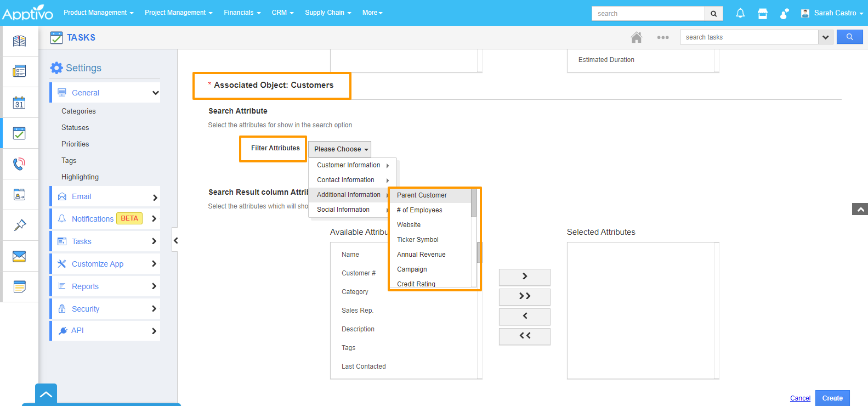The width and height of the screenshot is (868, 406).
Task: Click the notifications bell in top bar
Action: pos(740,13)
